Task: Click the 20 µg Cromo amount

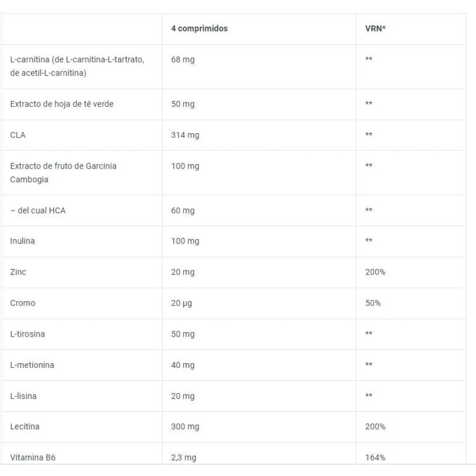Action: pyautogui.click(x=181, y=303)
